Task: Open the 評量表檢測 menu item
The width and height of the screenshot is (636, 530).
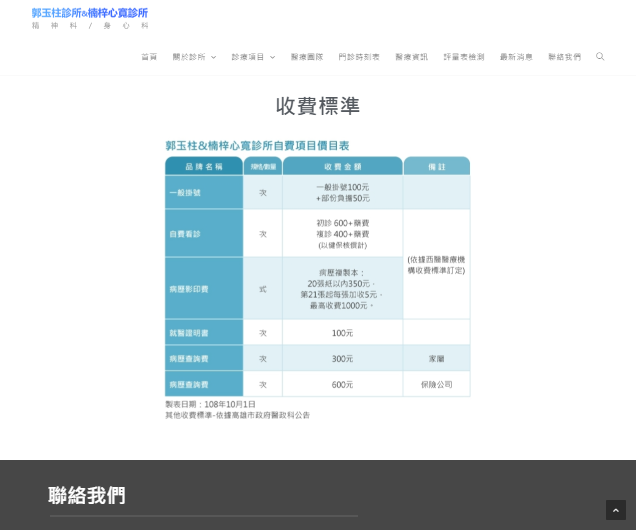Action: [464, 57]
